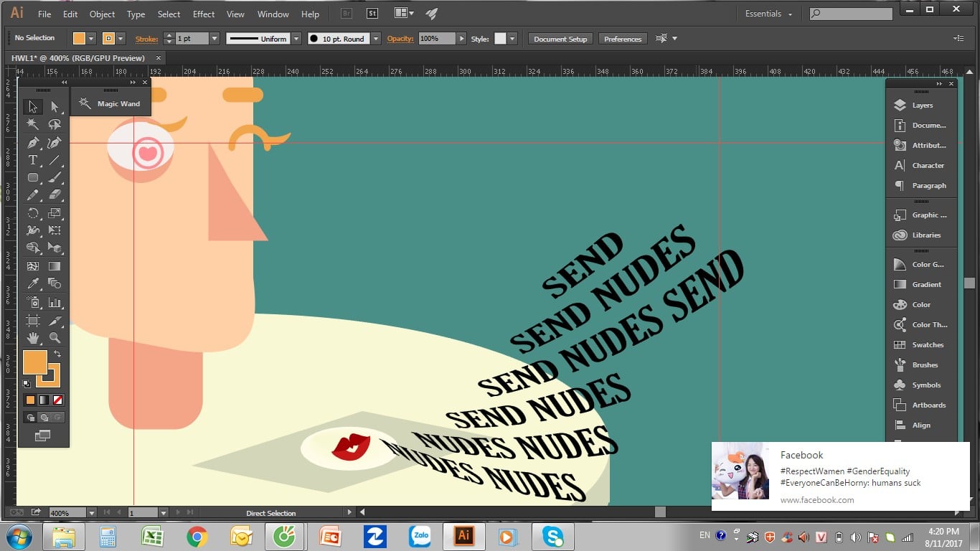980x551 pixels.
Task: Select the Magic Wand tool in Tools panel
Action: (x=32, y=124)
